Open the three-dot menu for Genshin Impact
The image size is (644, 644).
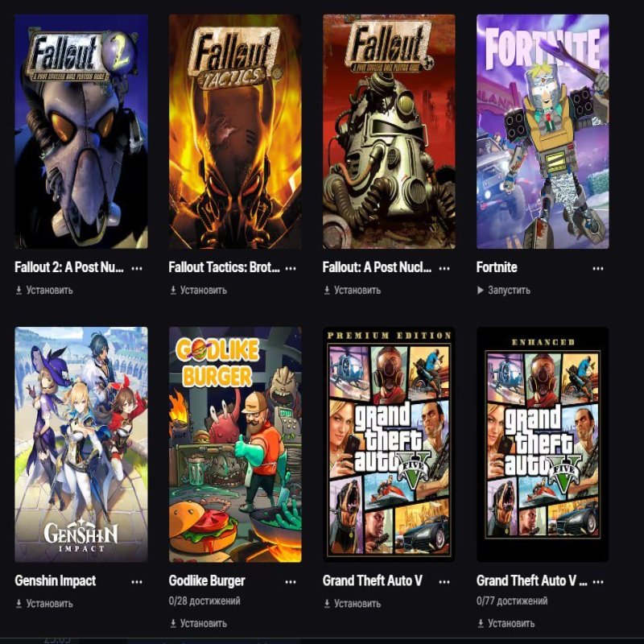[x=137, y=582]
